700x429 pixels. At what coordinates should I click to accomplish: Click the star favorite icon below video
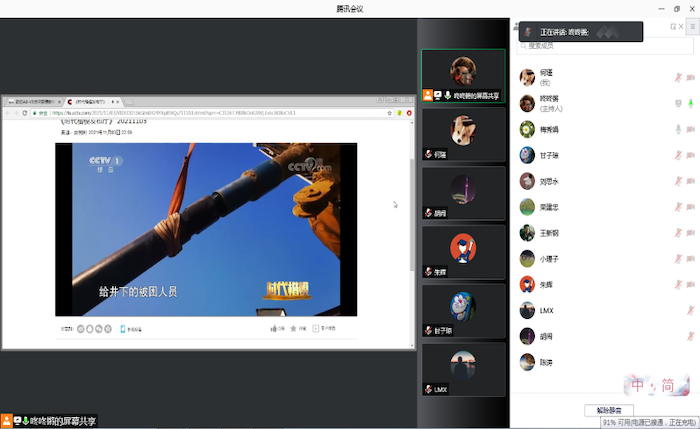(x=293, y=329)
